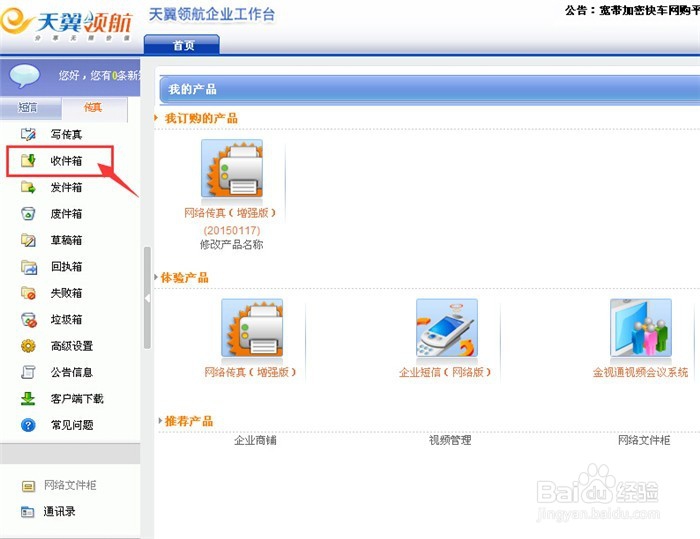Switch to the 传真 tab

(95, 108)
